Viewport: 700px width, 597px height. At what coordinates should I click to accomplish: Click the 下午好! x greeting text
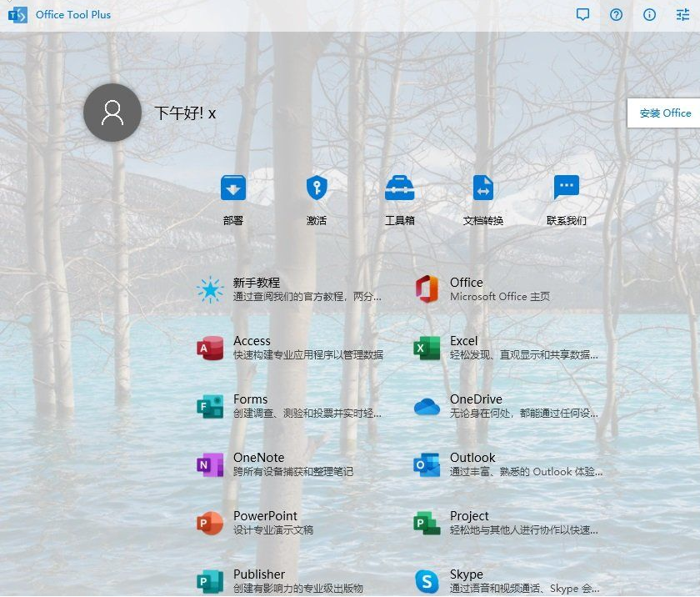point(185,113)
